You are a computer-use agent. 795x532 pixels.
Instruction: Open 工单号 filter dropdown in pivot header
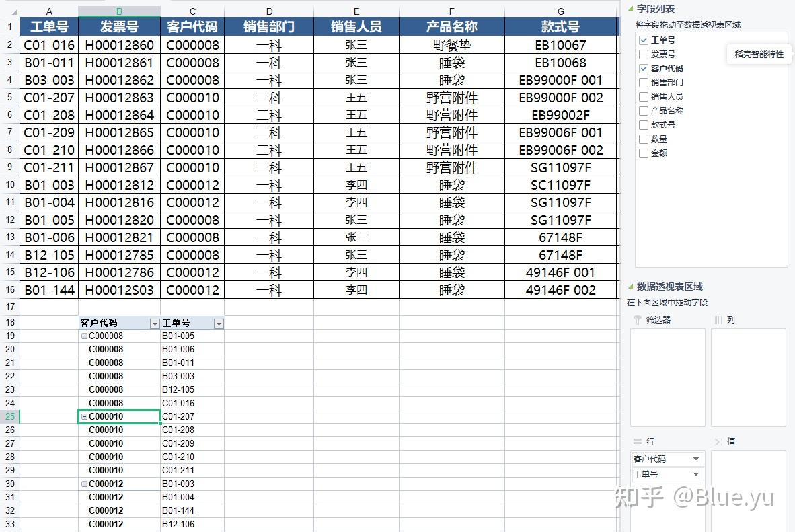[x=219, y=324]
